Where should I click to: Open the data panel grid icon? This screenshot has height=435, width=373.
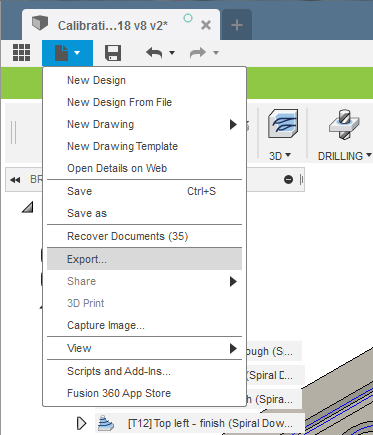pyautogui.click(x=21, y=53)
